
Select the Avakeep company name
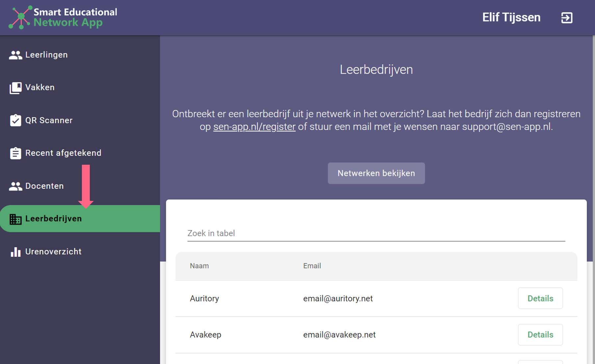(206, 335)
